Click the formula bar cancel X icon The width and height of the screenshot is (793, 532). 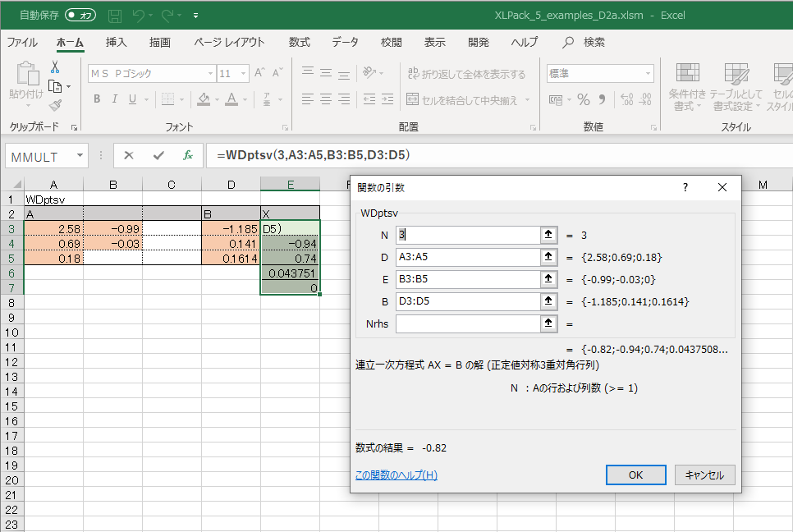129,155
